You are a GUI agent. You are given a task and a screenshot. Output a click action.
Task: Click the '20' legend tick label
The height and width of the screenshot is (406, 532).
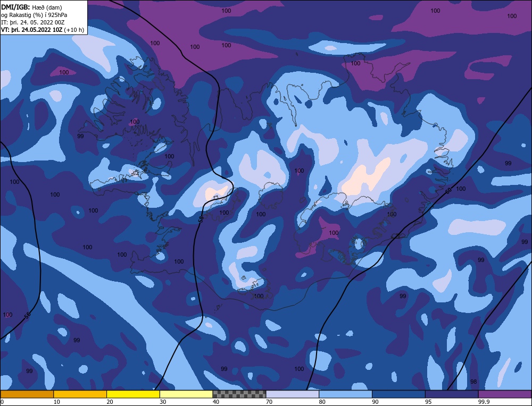110,402
